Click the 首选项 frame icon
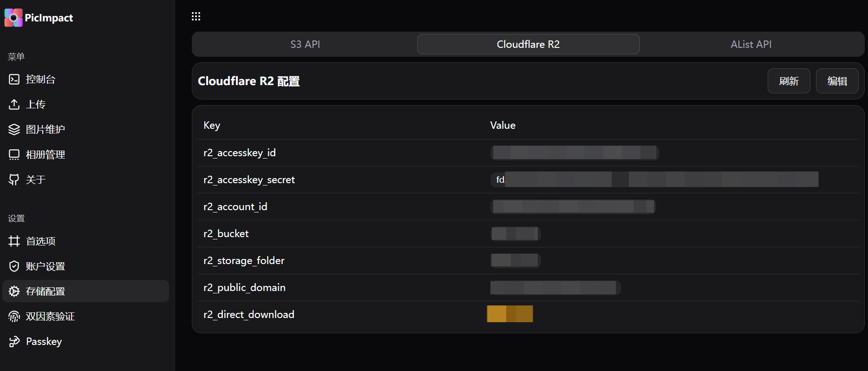The image size is (868, 371). coord(14,241)
